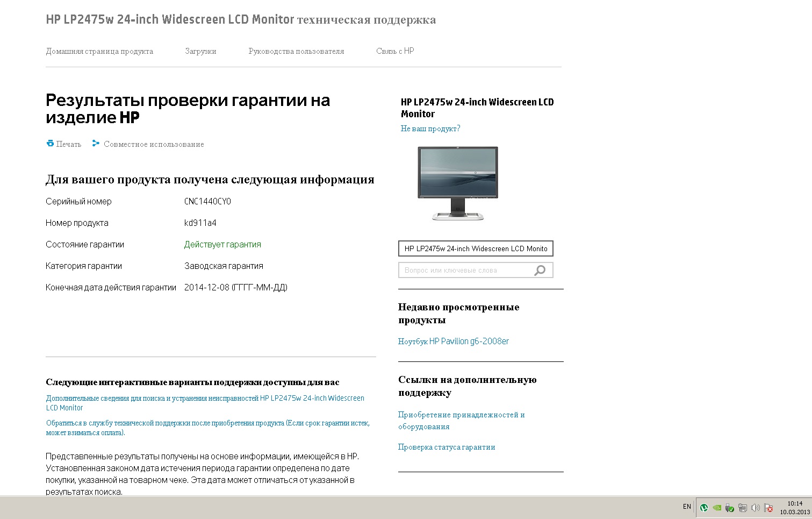The width and height of the screenshot is (812, 519).
Task: Click the taskbar clock showing 10:14
Action: coord(795,508)
